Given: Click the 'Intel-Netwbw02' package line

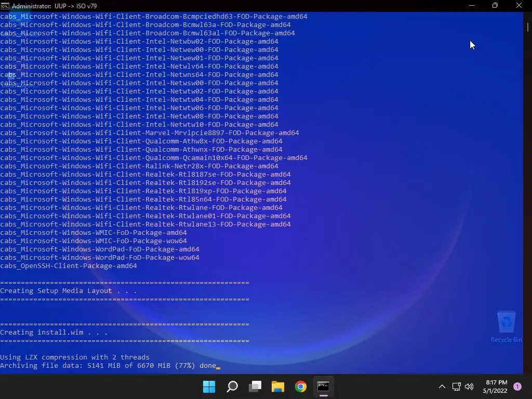Looking at the screenshot, I should 139,42.
